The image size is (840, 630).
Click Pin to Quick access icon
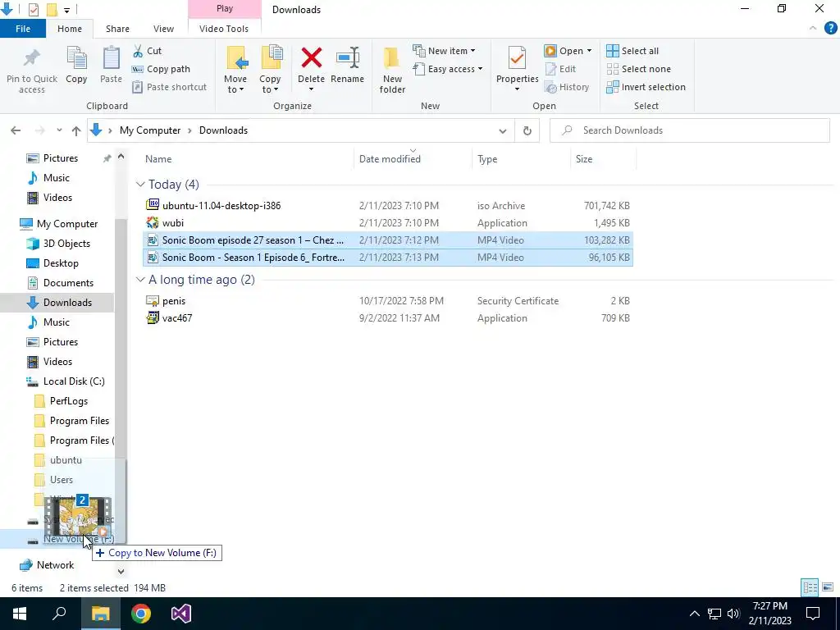click(32, 58)
